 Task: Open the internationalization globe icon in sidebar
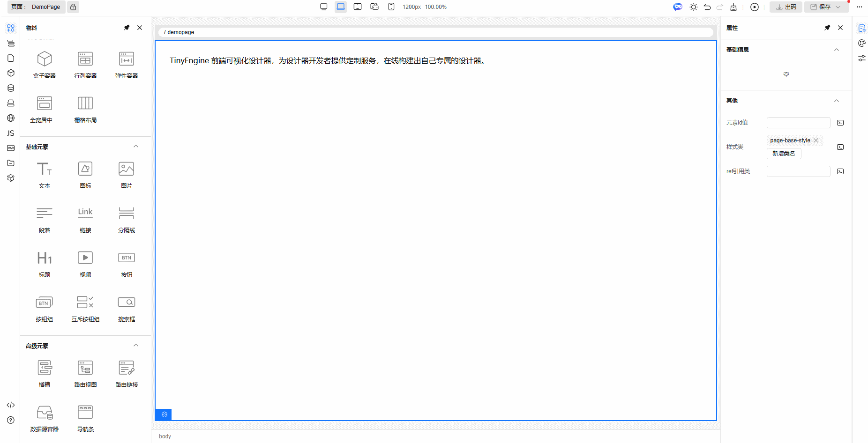10,118
